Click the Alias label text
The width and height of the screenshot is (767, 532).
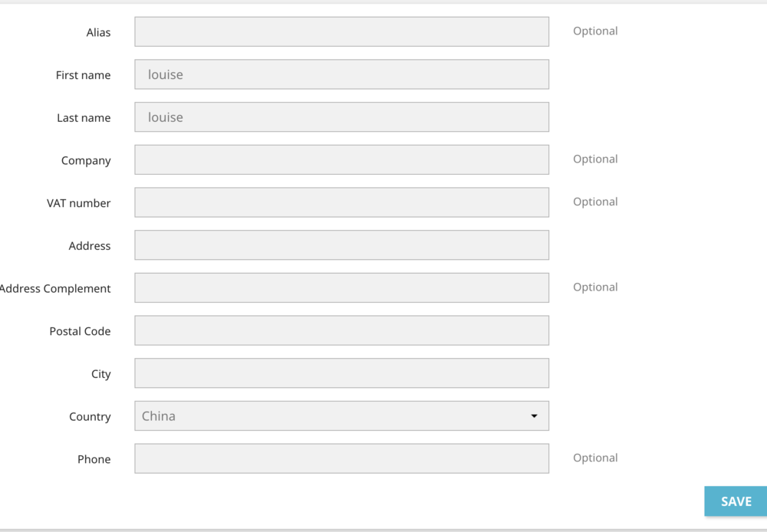(99, 32)
